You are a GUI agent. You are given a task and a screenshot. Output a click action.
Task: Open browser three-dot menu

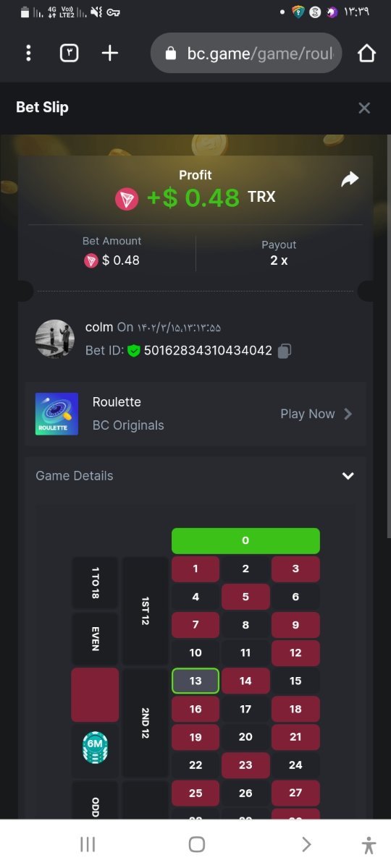point(28,53)
